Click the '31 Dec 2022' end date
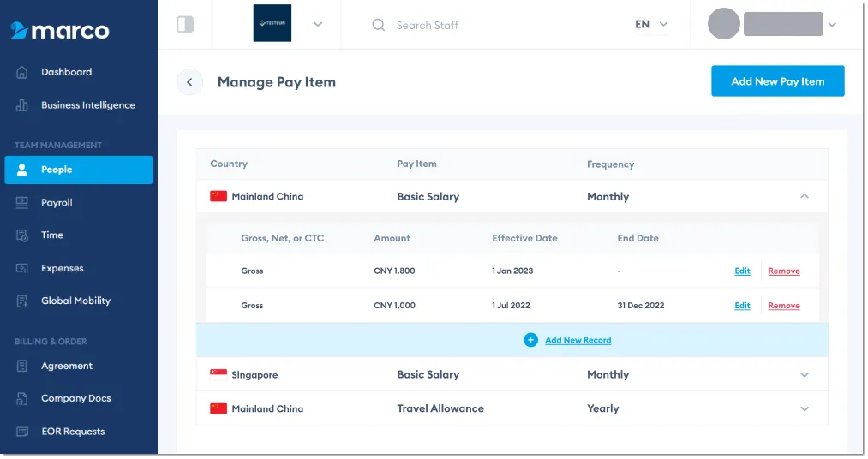The image size is (868, 459). (640, 305)
